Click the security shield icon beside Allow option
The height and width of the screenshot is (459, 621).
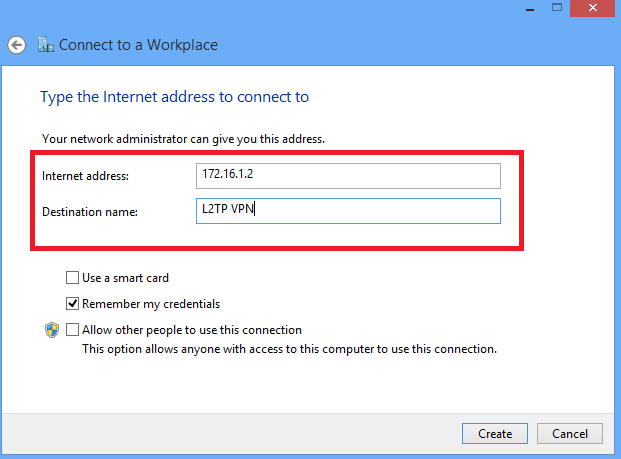(52, 330)
